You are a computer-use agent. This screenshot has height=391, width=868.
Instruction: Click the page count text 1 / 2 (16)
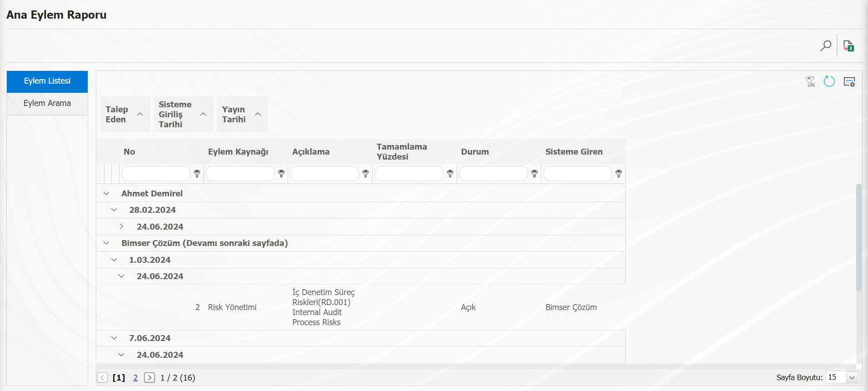tap(178, 378)
